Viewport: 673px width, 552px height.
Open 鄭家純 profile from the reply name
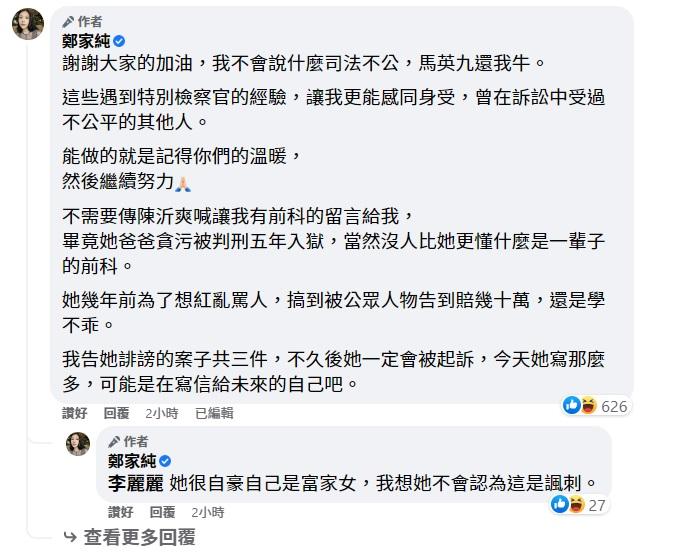click(x=131, y=461)
